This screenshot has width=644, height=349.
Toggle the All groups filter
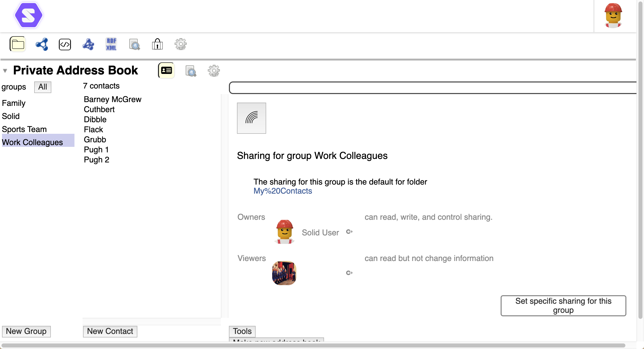[x=43, y=87]
